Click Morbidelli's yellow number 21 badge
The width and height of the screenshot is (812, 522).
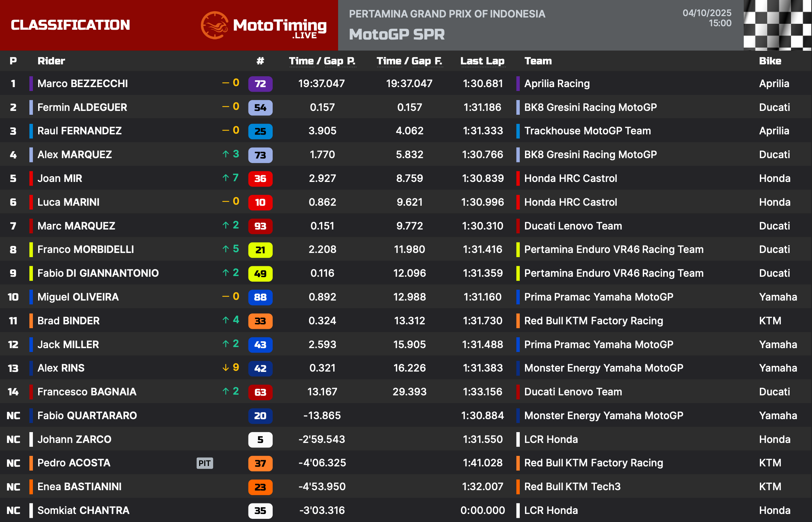pos(260,250)
